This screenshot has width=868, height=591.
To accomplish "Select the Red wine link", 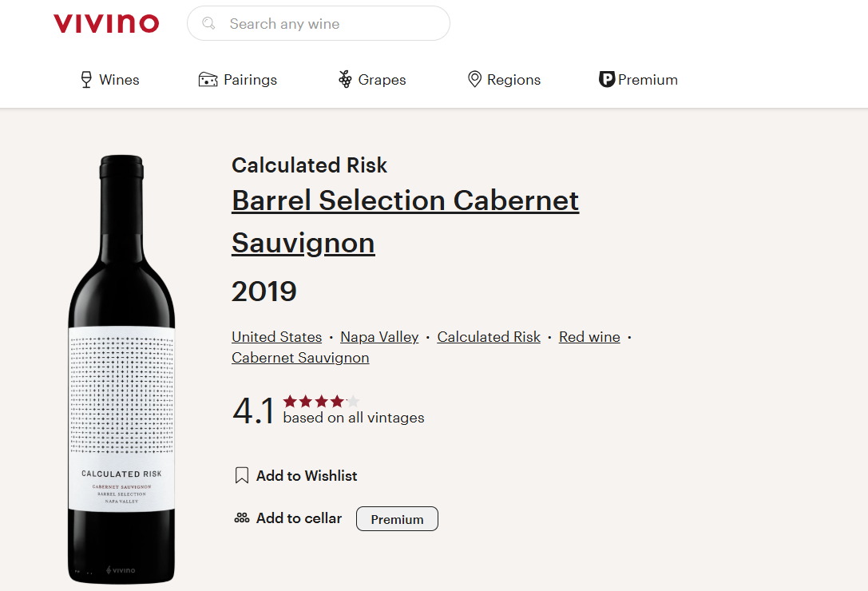I will (589, 337).
